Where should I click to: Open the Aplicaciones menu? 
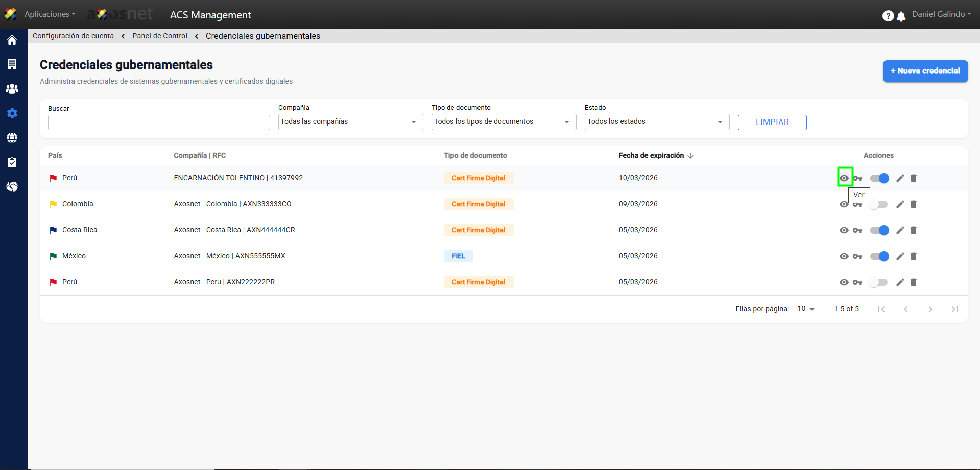pos(50,14)
